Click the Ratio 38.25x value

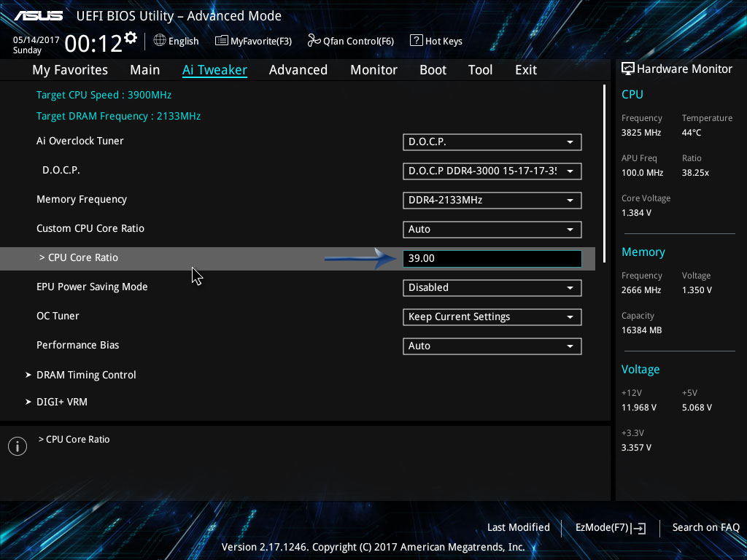695,173
